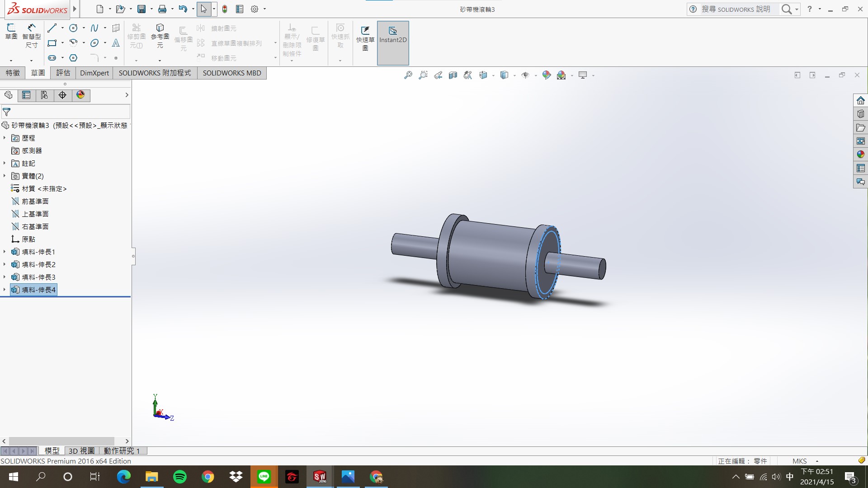Click the Save icon in the toolbar
Image resolution: width=868 pixels, height=488 pixels.
pos(142,9)
